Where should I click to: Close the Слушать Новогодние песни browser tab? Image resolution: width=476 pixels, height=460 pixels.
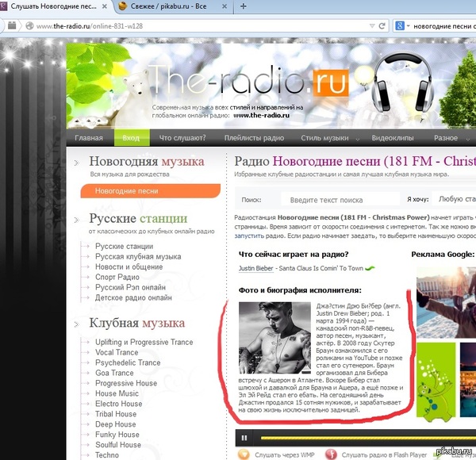point(105,6)
